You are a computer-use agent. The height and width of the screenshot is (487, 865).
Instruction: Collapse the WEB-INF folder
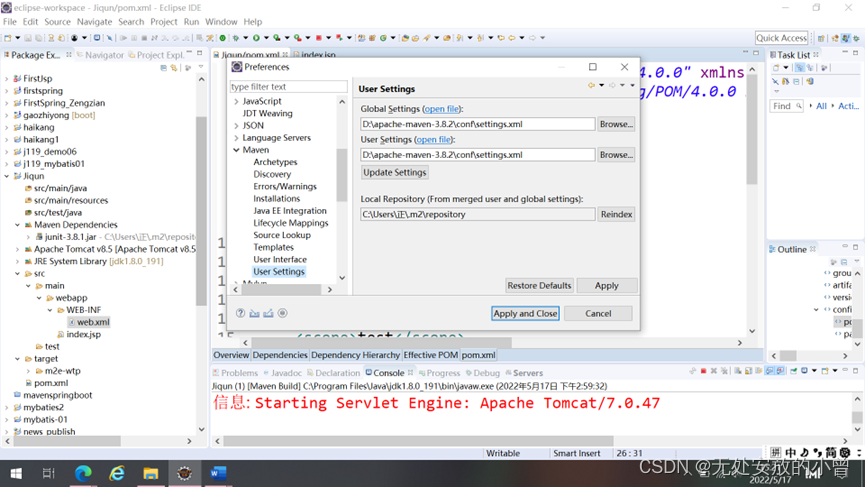(50, 310)
